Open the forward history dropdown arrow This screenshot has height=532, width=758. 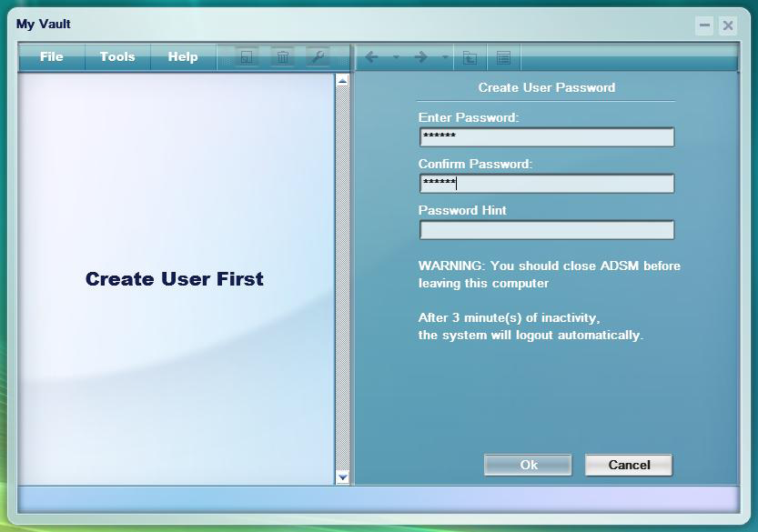(445, 57)
